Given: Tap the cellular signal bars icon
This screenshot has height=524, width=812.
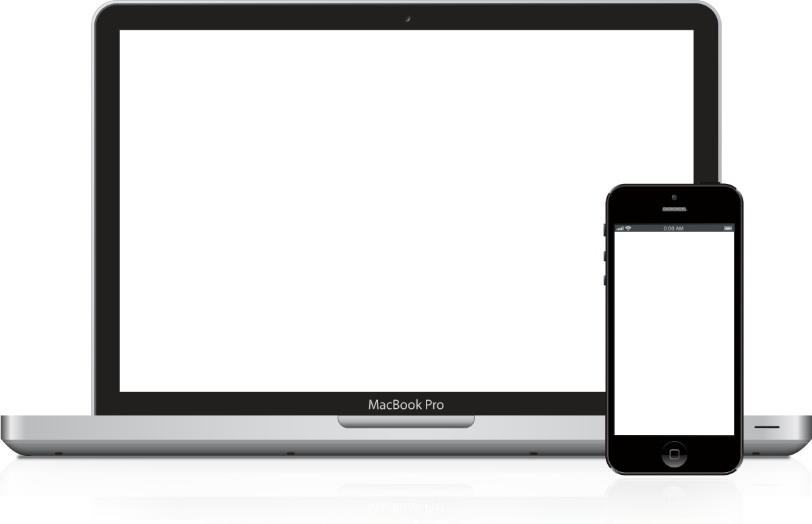Looking at the screenshot, I should coord(619,228).
